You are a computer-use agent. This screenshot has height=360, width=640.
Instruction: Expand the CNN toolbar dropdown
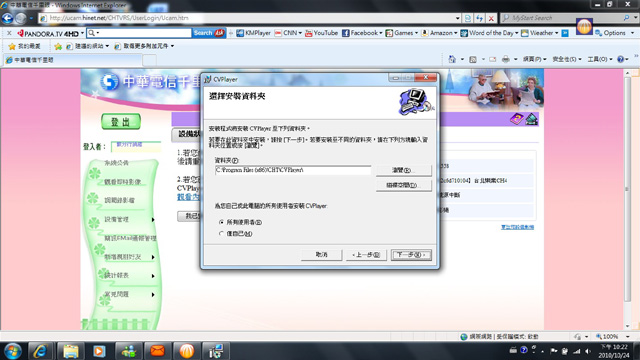(x=300, y=33)
